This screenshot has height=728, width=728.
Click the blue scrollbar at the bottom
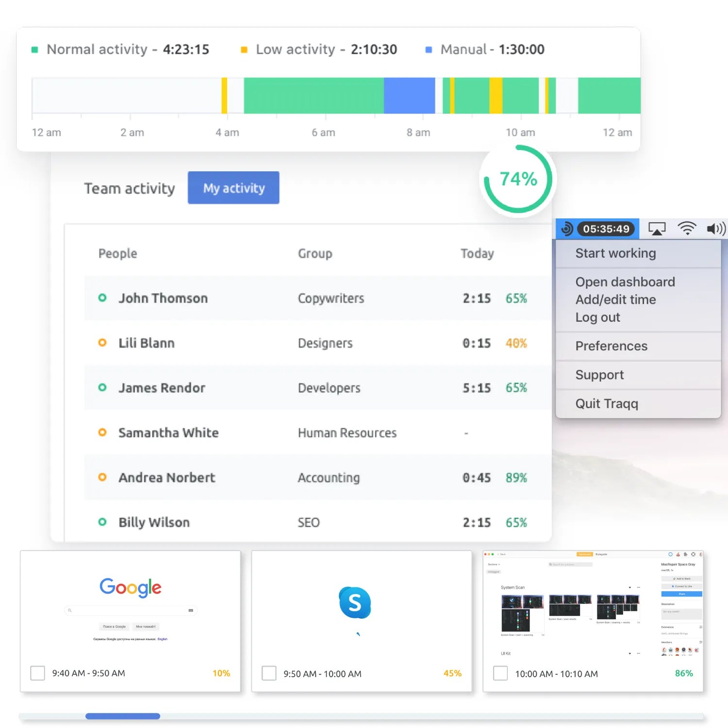pyautogui.click(x=122, y=716)
